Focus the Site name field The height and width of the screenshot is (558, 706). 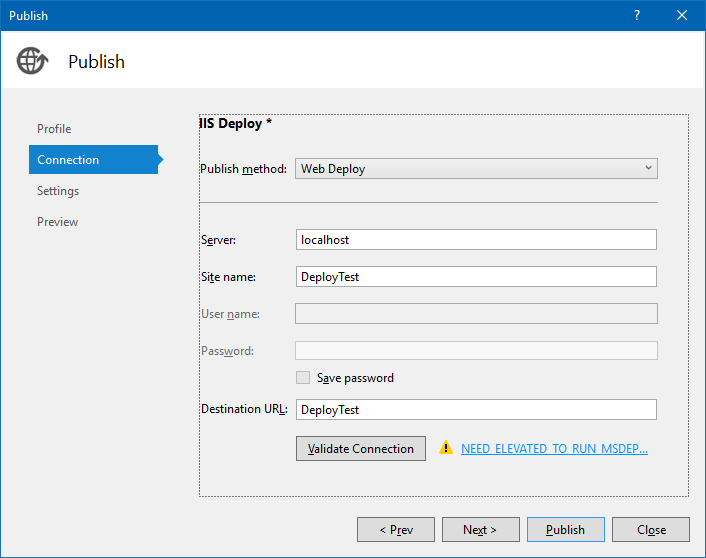click(476, 277)
